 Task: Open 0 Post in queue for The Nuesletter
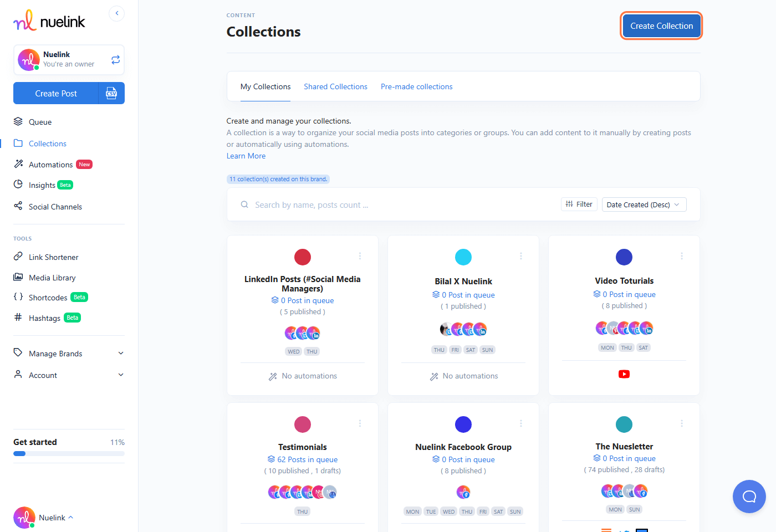pos(624,458)
